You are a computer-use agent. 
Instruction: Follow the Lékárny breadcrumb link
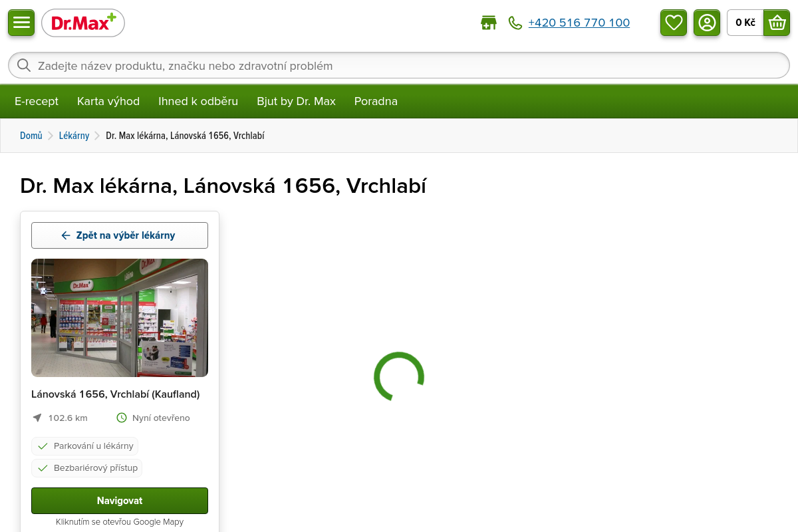click(x=74, y=136)
